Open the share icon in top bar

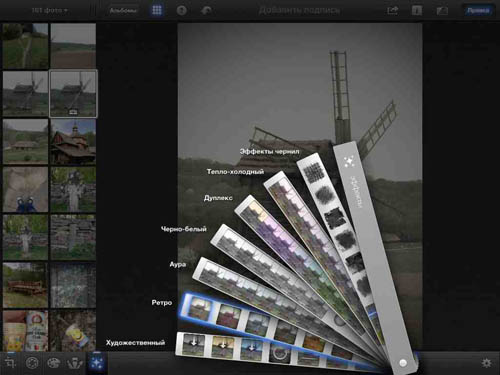click(x=392, y=10)
